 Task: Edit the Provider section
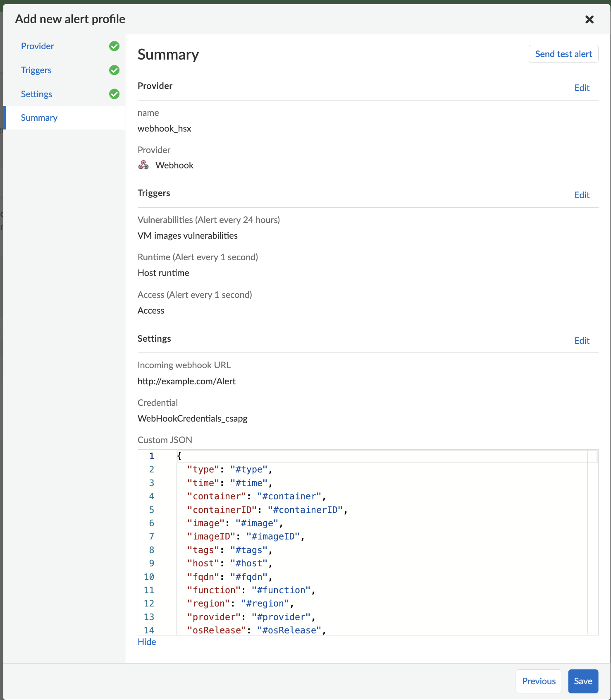tap(582, 88)
